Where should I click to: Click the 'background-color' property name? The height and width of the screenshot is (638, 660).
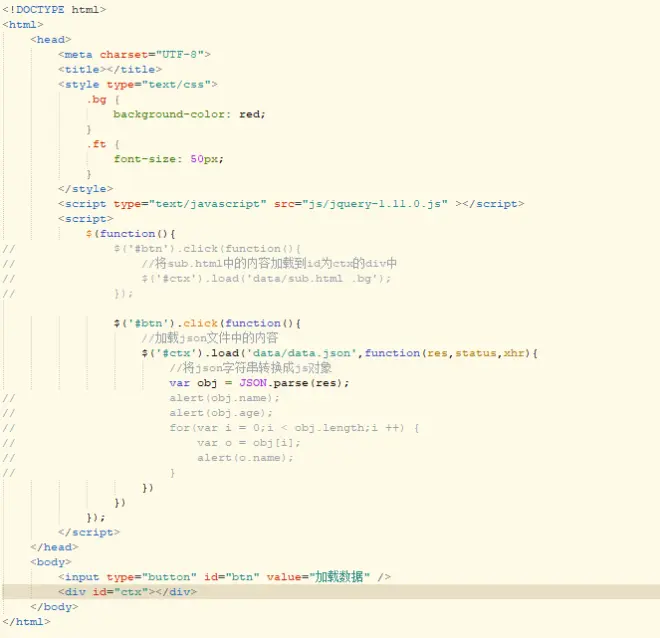coord(169,114)
